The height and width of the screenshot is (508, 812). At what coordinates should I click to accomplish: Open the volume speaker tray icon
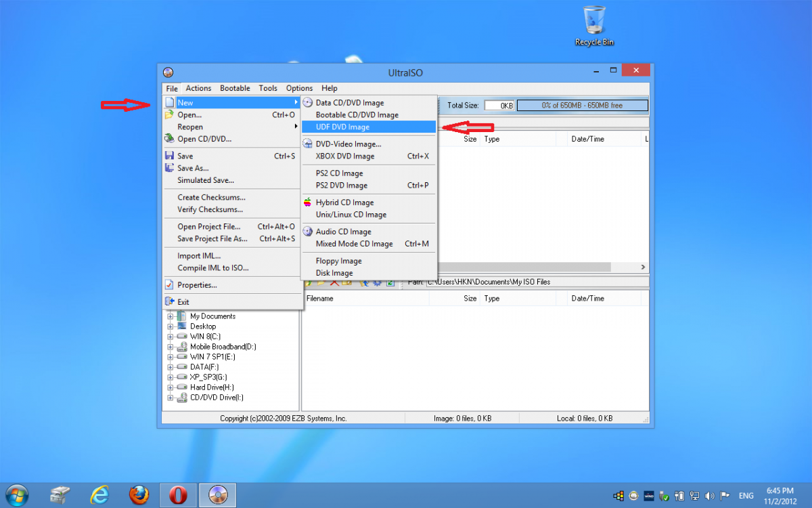click(x=710, y=495)
